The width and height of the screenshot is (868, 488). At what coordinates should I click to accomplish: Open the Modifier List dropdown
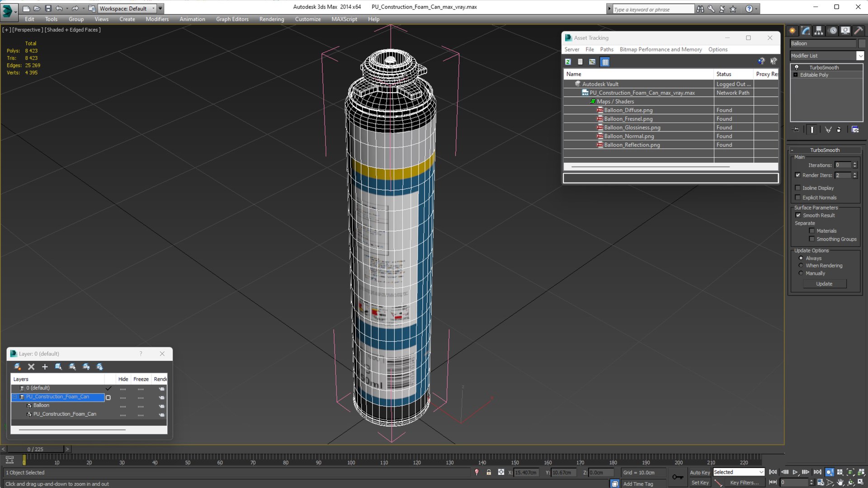(x=860, y=56)
